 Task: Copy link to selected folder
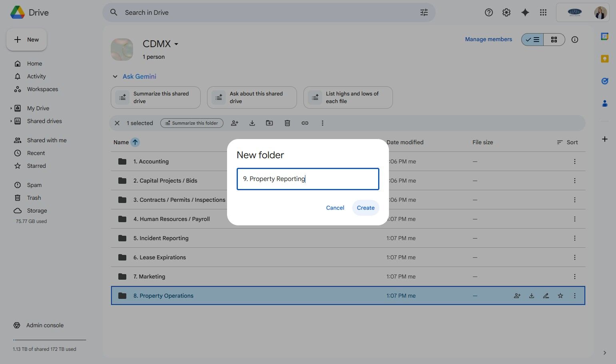tap(305, 123)
